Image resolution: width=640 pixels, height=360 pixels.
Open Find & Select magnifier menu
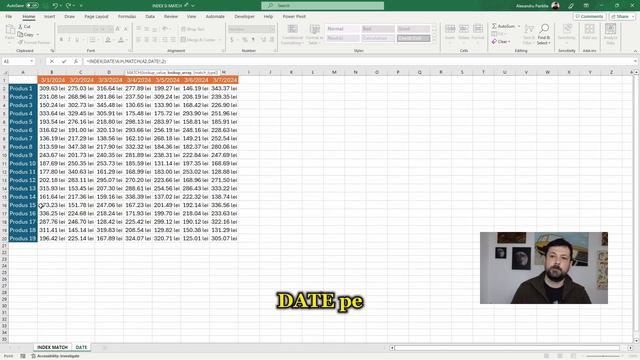pyautogui.click(x=544, y=34)
